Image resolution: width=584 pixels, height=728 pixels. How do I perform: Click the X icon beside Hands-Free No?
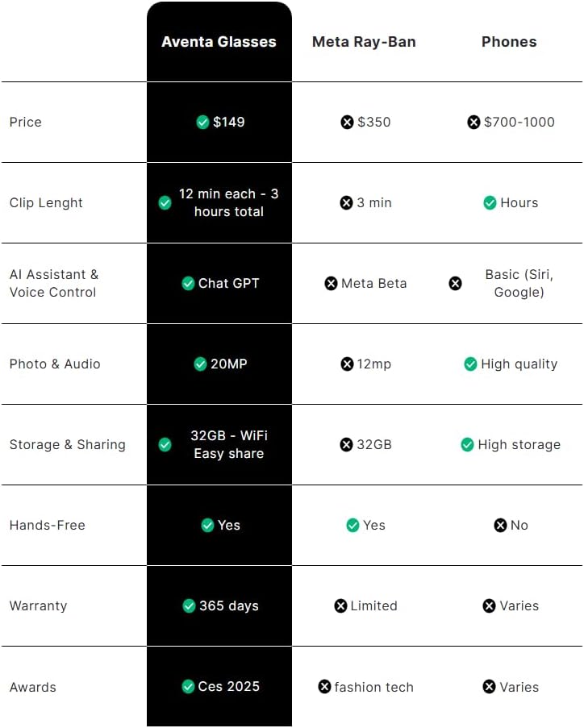(x=500, y=526)
